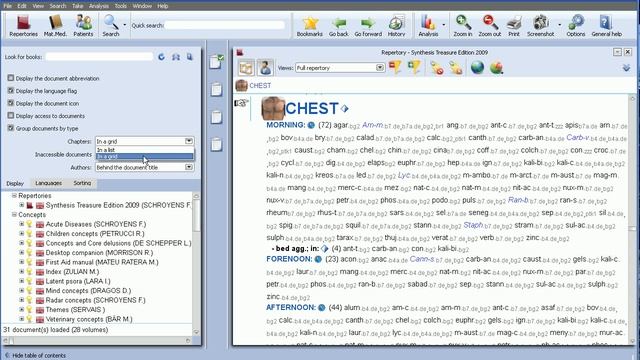
Task: Open General help
Action: 607,25
